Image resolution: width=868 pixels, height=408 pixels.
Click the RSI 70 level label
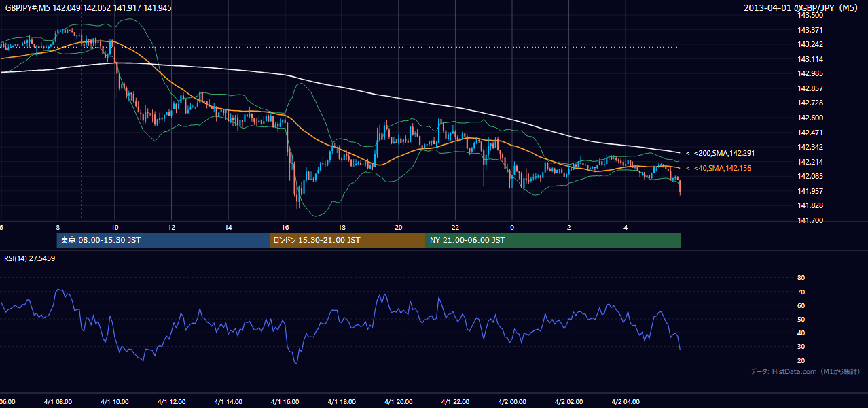pyautogui.click(x=801, y=292)
